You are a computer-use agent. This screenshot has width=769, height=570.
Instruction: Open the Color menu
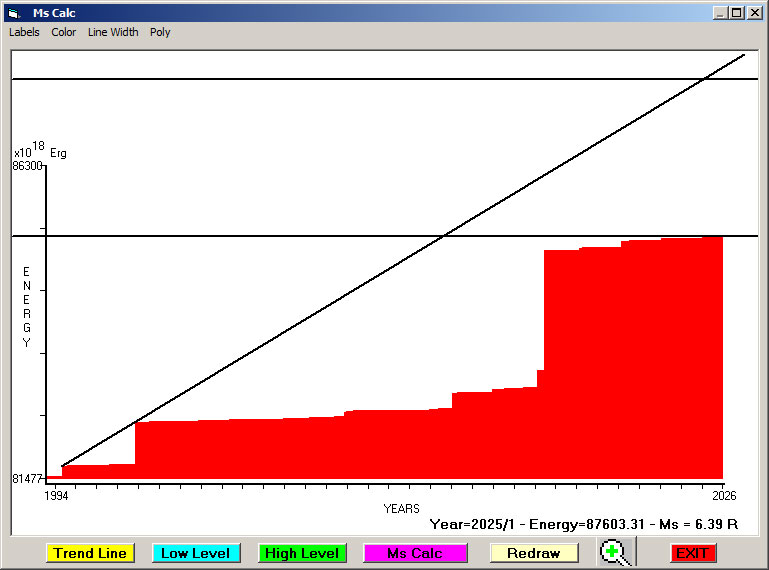[x=64, y=32]
